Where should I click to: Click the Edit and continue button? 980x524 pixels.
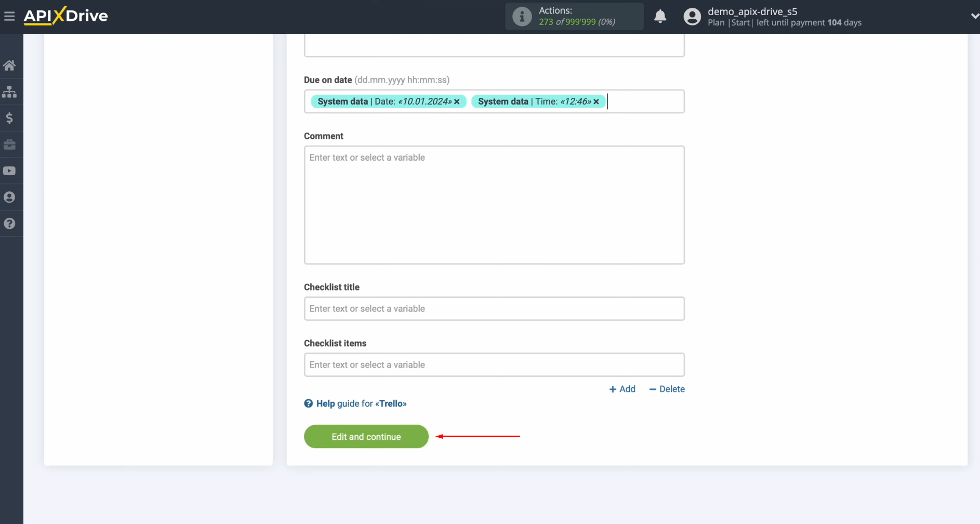tap(366, 436)
